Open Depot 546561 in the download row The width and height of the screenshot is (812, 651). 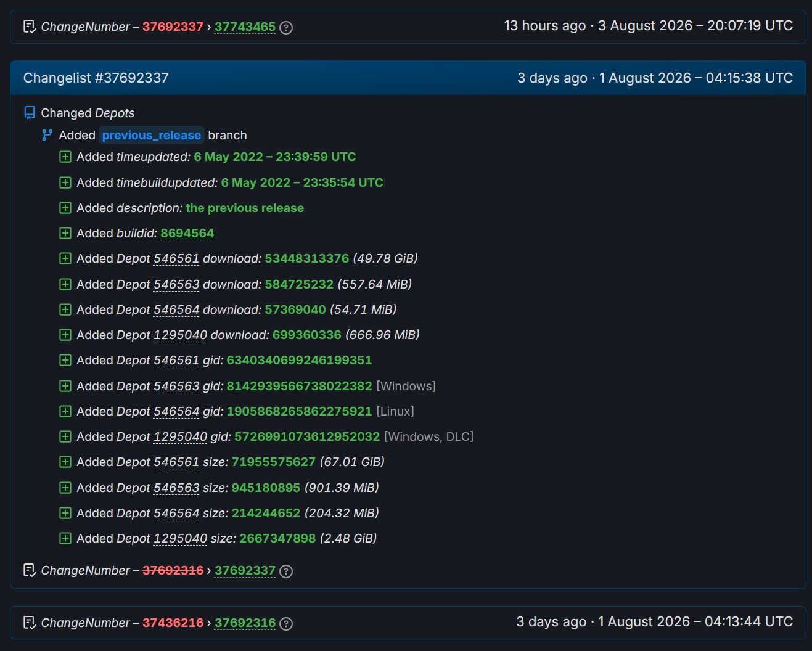click(x=176, y=259)
